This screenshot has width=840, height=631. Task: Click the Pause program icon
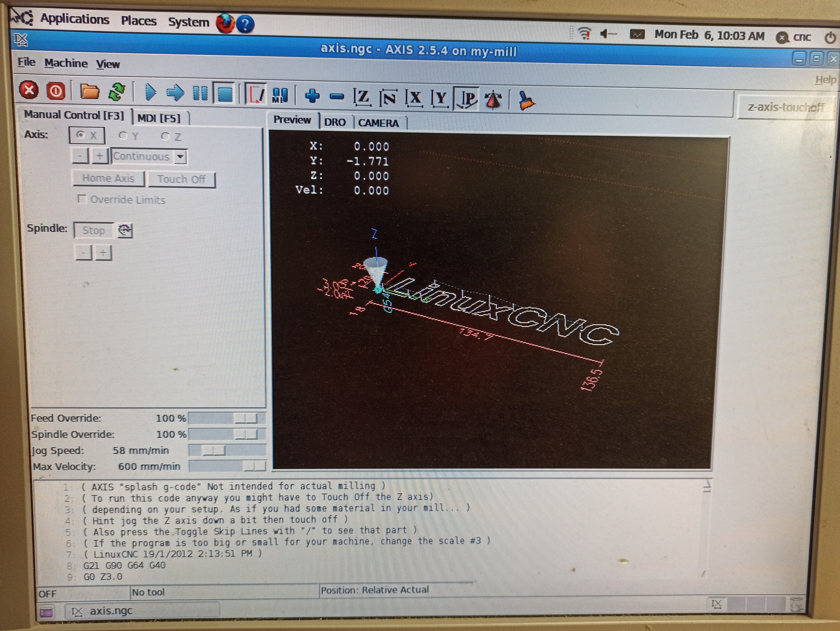(200, 93)
